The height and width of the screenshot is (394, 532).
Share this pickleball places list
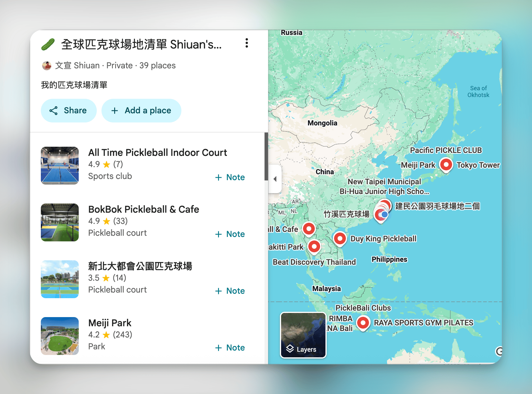point(69,111)
